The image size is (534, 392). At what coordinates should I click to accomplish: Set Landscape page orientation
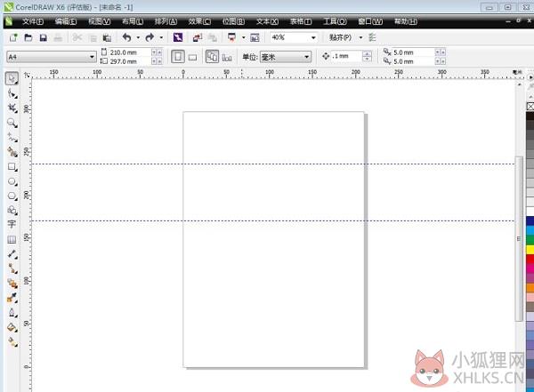tap(193, 57)
